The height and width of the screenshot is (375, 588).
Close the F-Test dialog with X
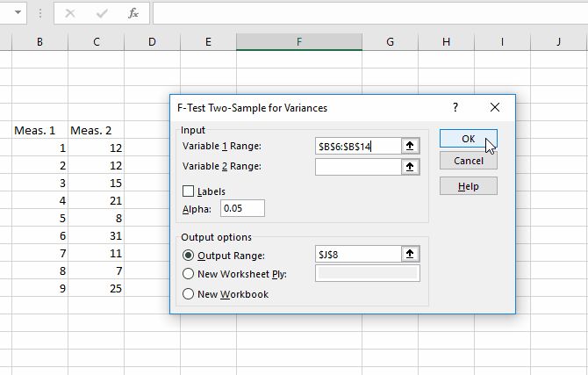[x=495, y=107]
